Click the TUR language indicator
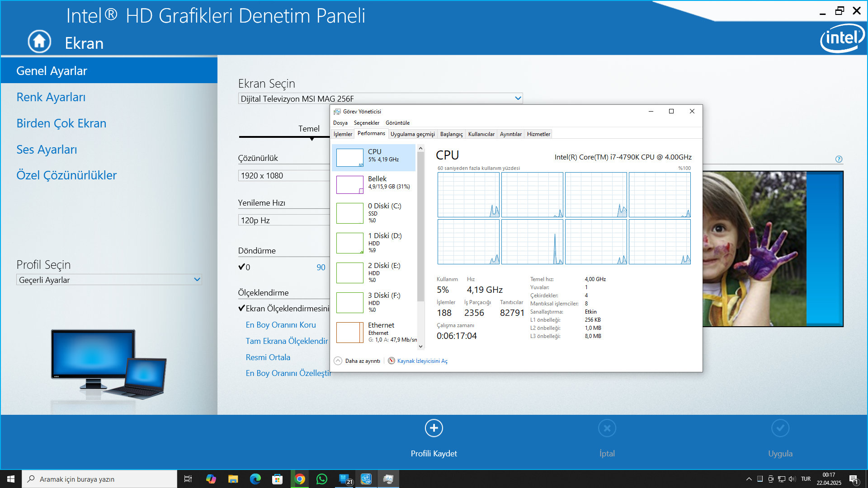The image size is (868, 488). 806,479
